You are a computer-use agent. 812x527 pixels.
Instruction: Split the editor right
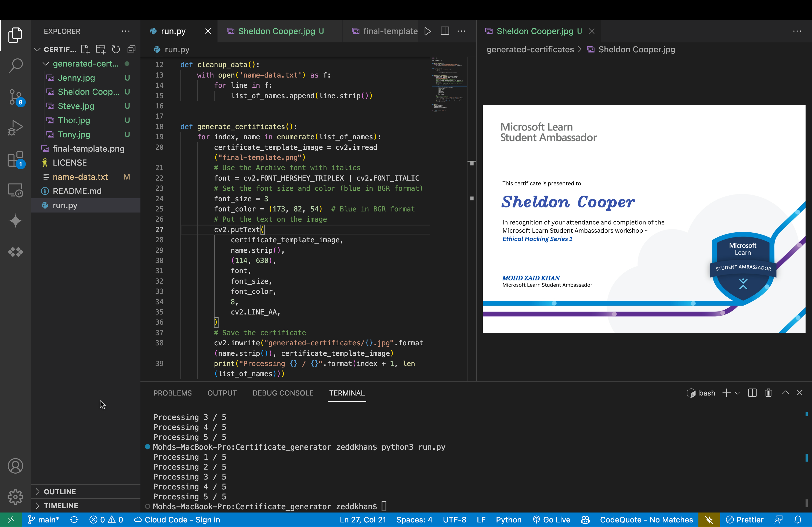445,31
